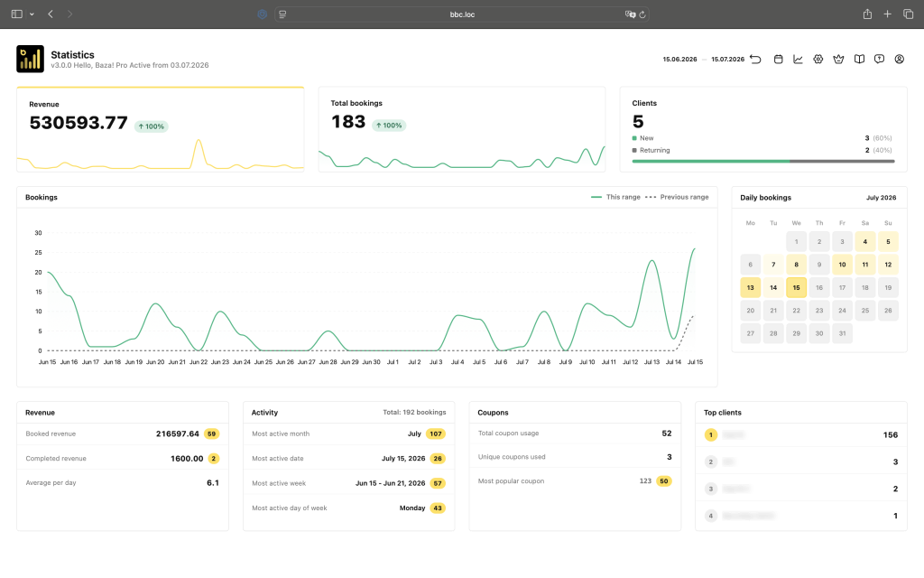Click the rank 4 top client badge
Screen dimensions: 924x578
pyautogui.click(x=711, y=516)
